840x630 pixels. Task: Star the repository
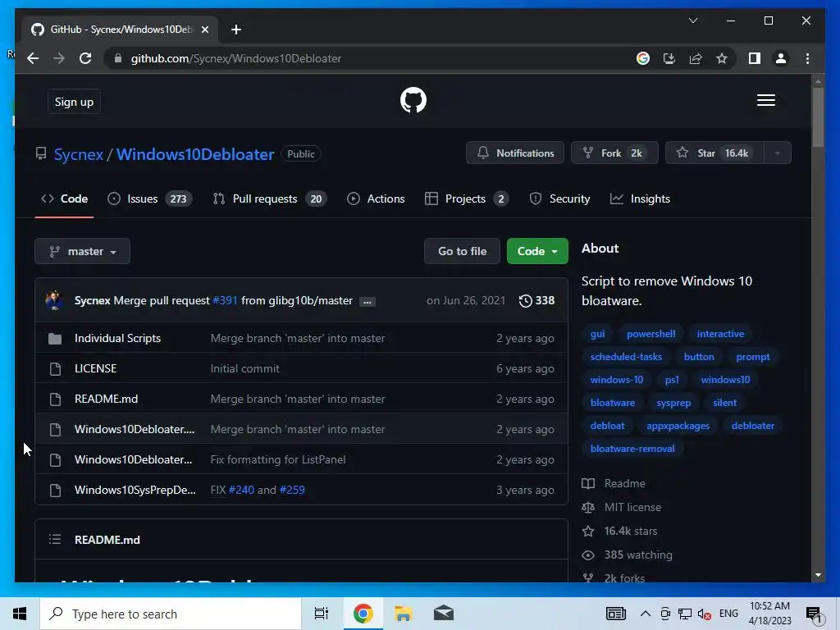(x=714, y=153)
